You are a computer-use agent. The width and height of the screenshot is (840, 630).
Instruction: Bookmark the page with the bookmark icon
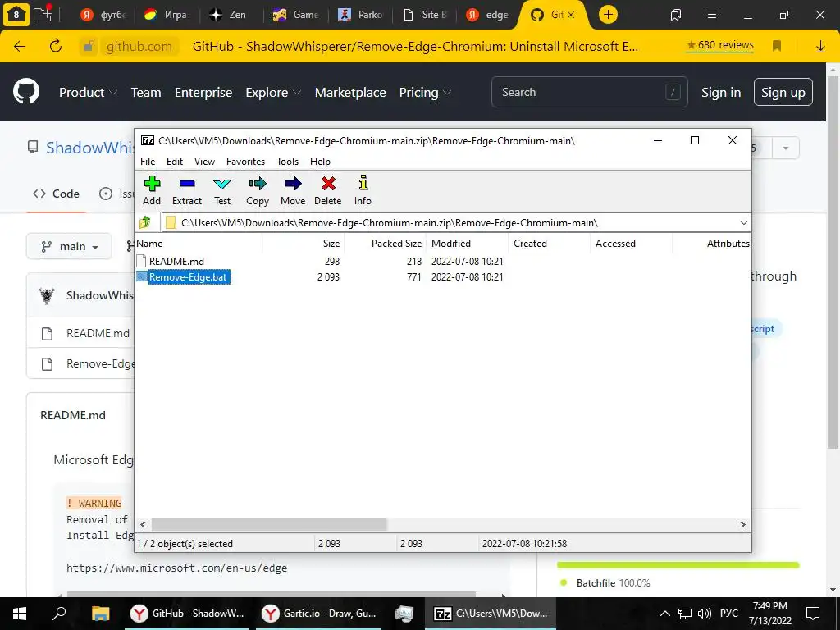pyautogui.click(x=777, y=46)
